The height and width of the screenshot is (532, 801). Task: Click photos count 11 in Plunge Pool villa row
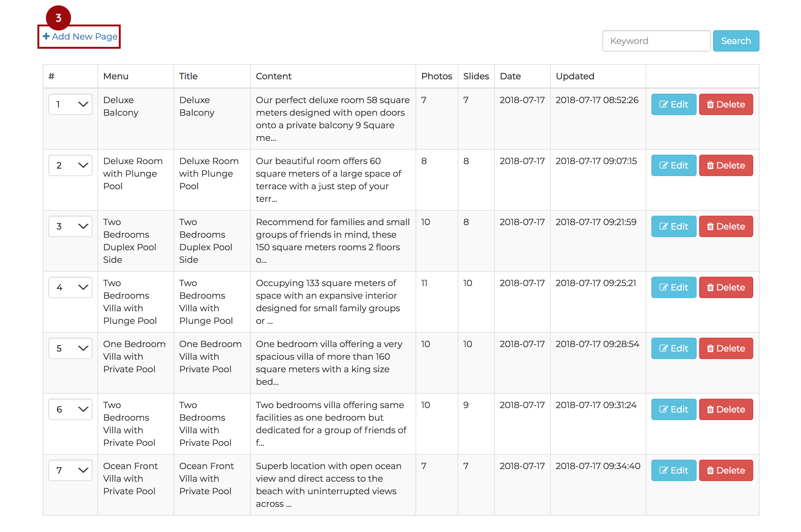tap(424, 283)
